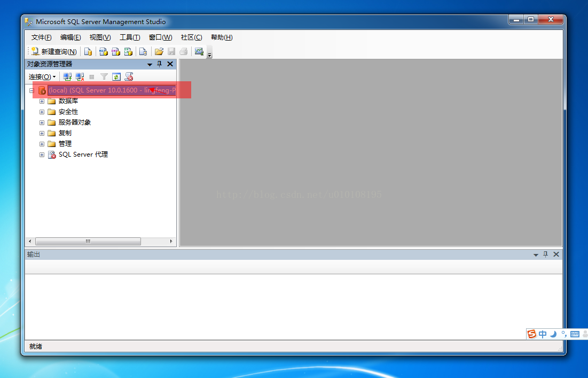The height and width of the screenshot is (378, 588).
Task: Click the Object Explorer scroll left arrow
Action: (x=30, y=241)
